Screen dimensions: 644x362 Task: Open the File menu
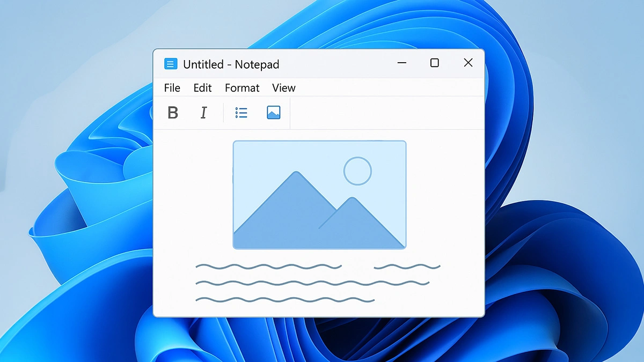tap(172, 88)
